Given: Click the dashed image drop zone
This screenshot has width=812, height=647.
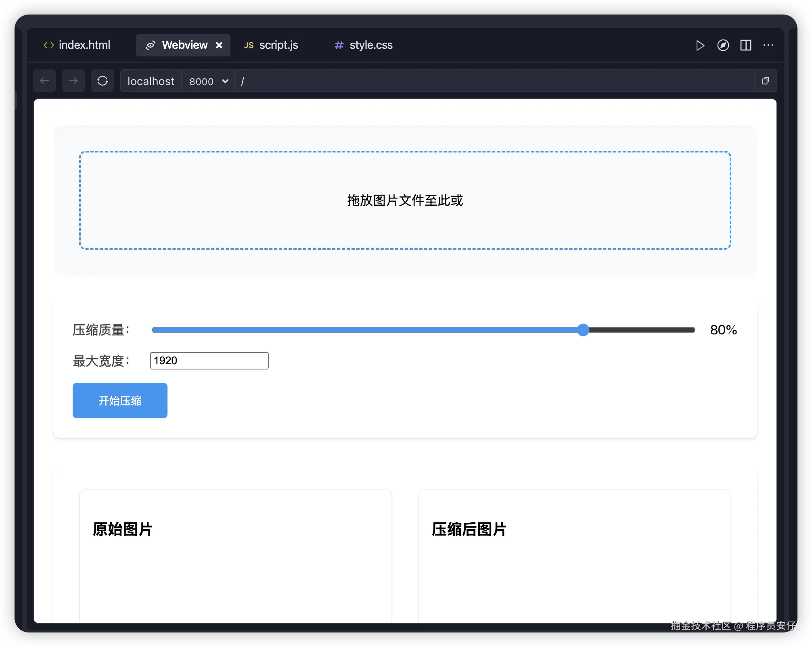Looking at the screenshot, I should (405, 200).
